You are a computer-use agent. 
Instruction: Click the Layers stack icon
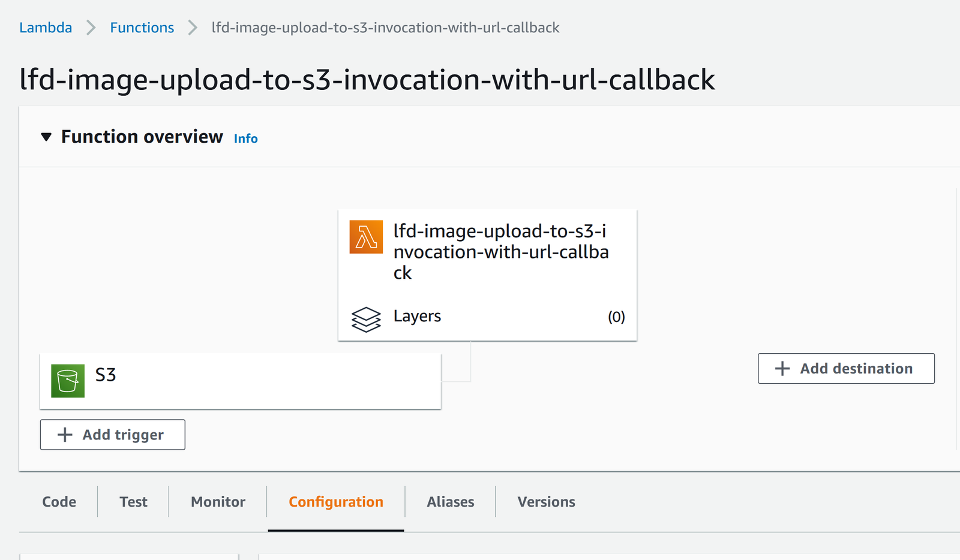pyautogui.click(x=366, y=319)
